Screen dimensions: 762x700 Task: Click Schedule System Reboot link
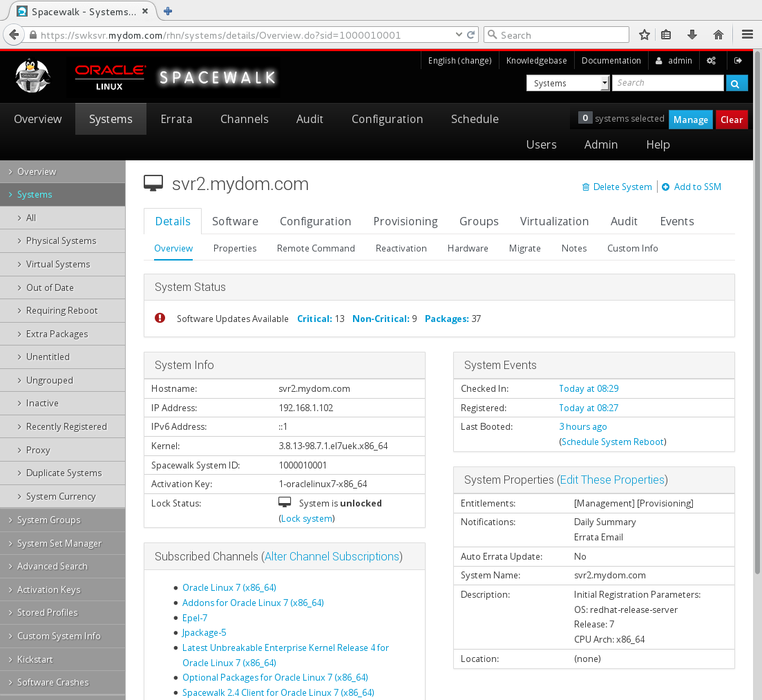coord(612,442)
